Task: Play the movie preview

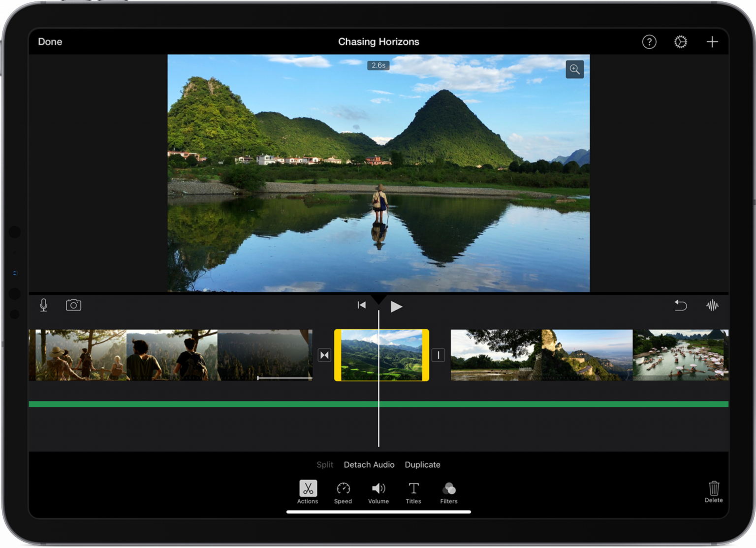Action: click(x=396, y=306)
